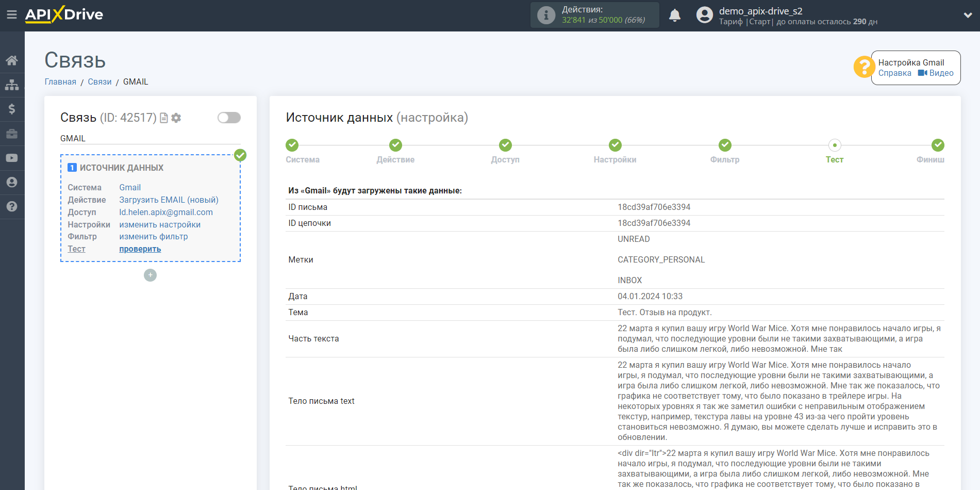Click the Часть текста row label
The width and height of the screenshot is (980, 490).
313,339
